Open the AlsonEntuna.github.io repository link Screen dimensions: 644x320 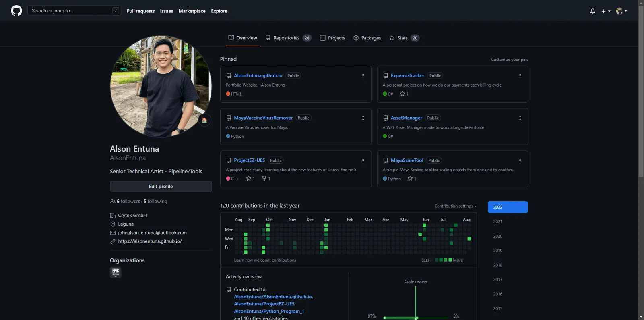tap(258, 76)
